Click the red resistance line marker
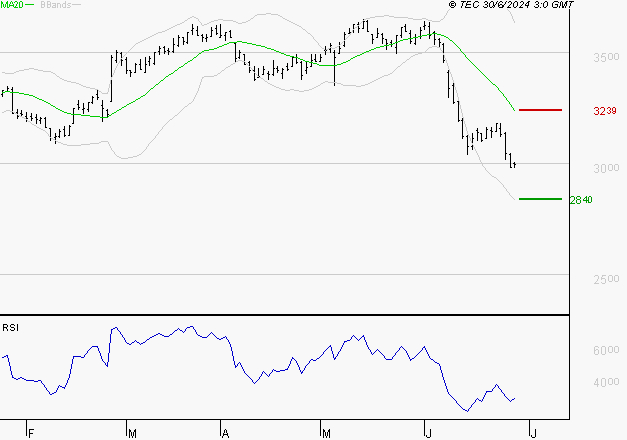Screen dimensions: 627x440 pos(540,110)
